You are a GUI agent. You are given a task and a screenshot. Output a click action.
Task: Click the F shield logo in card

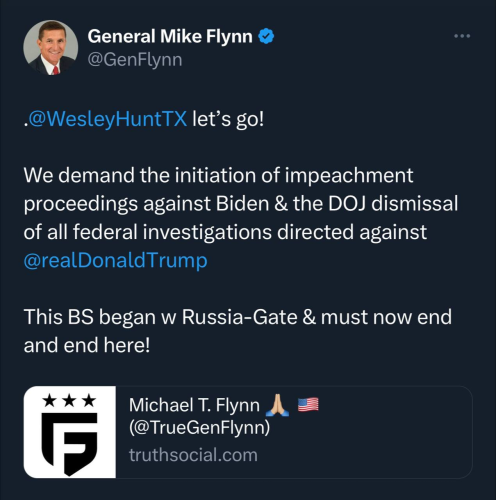coord(69,444)
